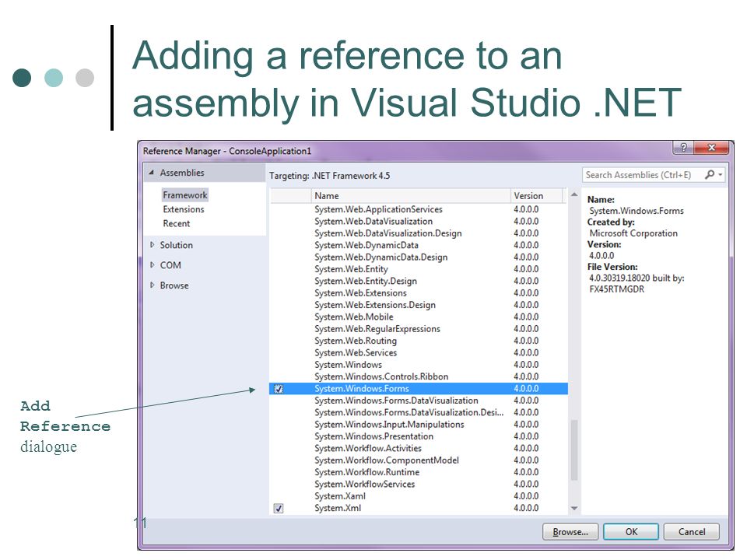Select System.WorkflowServices row

(419, 484)
